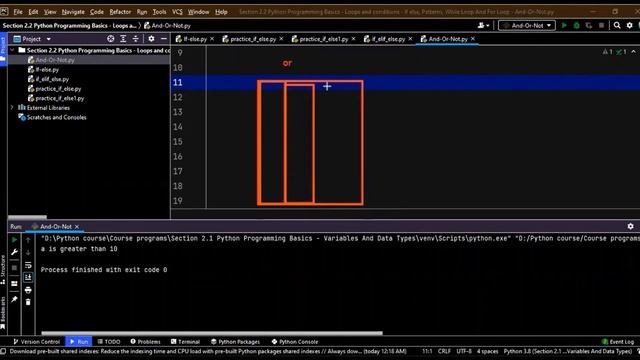This screenshot has width=640, height=360.
Task: Open the Window menu
Action: [198, 12]
